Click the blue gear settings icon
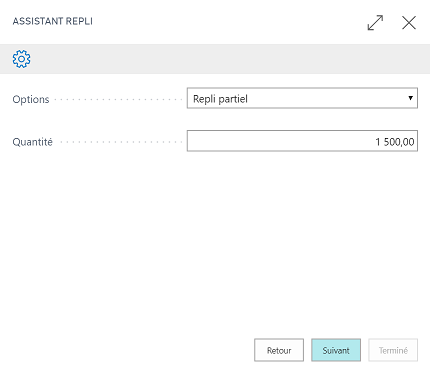 (21, 59)
